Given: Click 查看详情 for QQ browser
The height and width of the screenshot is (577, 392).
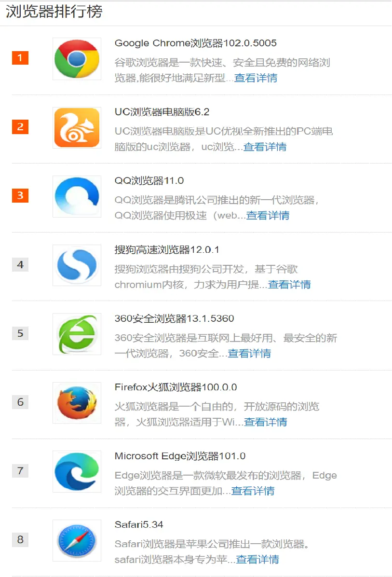Looking at the screenshot, I should [268, 216].
